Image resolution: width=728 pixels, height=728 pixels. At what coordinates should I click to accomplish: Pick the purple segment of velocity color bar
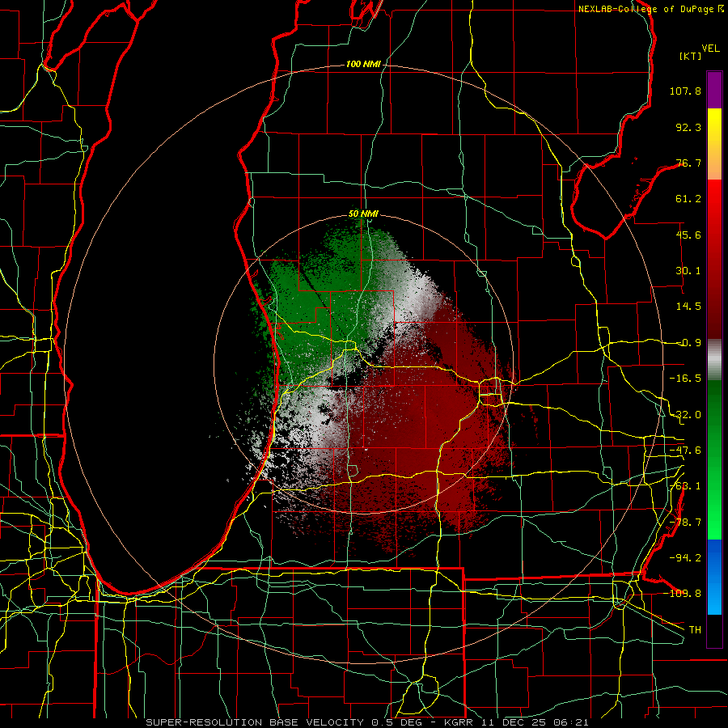(x=714, y=90)
